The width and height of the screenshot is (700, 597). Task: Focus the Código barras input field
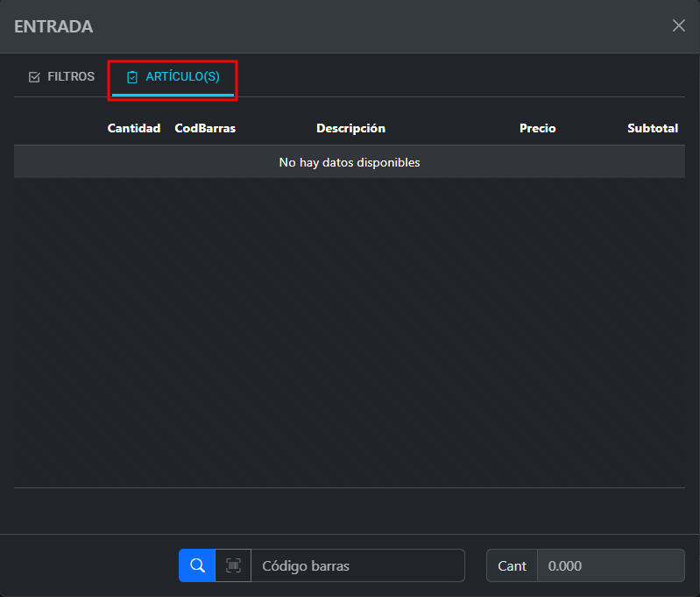tap(357, 565)
